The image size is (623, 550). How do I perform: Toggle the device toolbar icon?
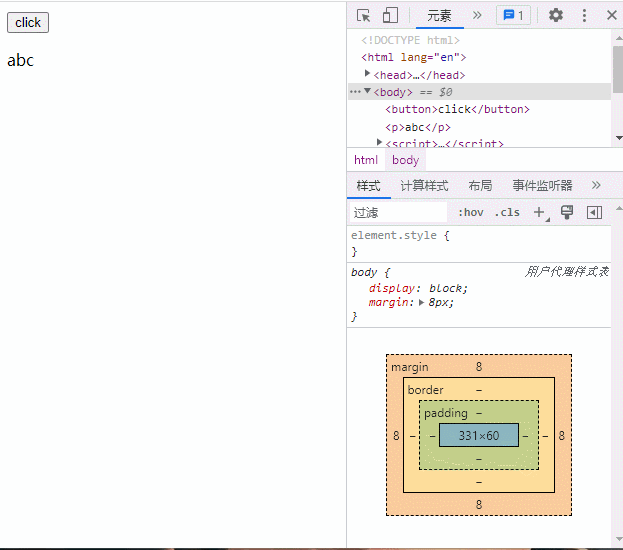pyautogui.click(x=390, y=16)
